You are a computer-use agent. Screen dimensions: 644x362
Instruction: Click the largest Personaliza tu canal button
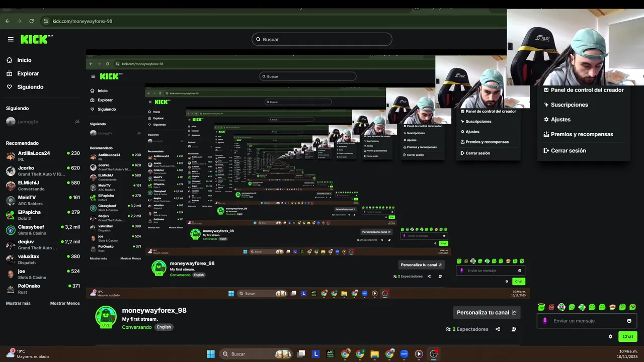486,312
